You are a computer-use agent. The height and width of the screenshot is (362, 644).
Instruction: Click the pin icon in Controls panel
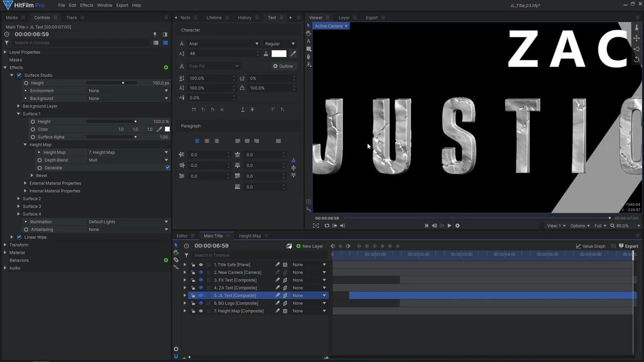(x=155, y=34)
